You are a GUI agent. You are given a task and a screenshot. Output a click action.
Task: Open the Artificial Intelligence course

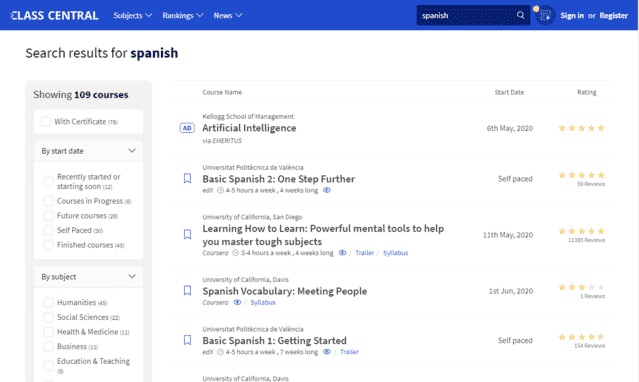point(249,128)
